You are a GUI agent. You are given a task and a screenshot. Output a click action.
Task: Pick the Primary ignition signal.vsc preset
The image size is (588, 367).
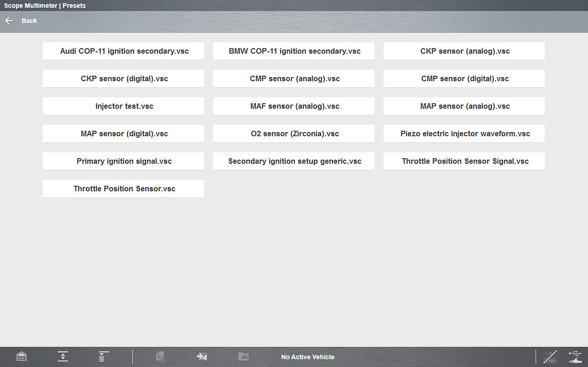[x=123, y=161]
